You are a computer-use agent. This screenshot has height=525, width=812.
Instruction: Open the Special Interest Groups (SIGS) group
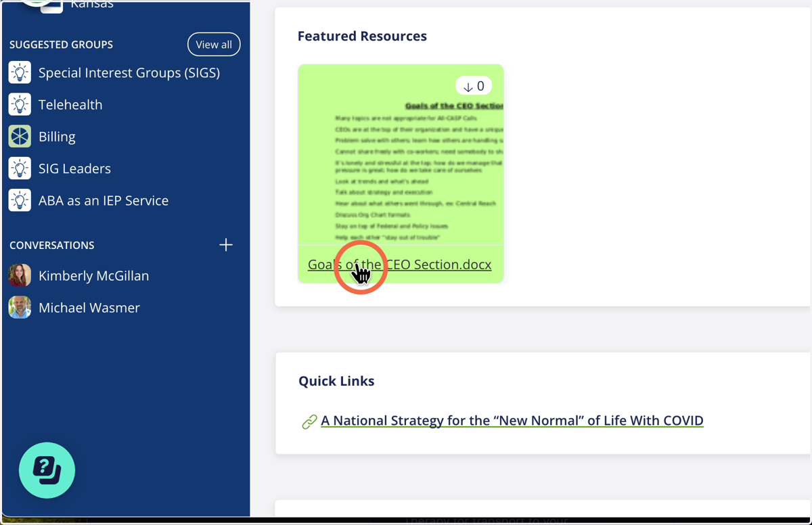129,72
